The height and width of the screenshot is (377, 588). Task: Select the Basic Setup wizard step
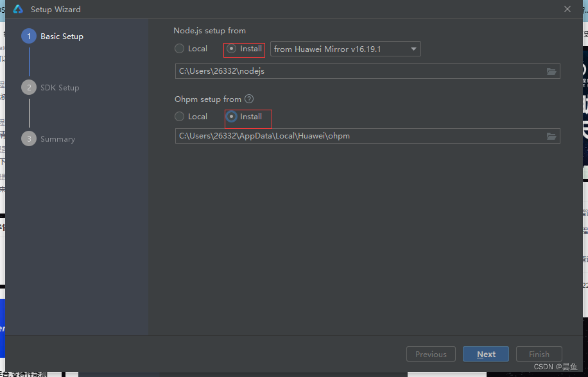(53, 37)
